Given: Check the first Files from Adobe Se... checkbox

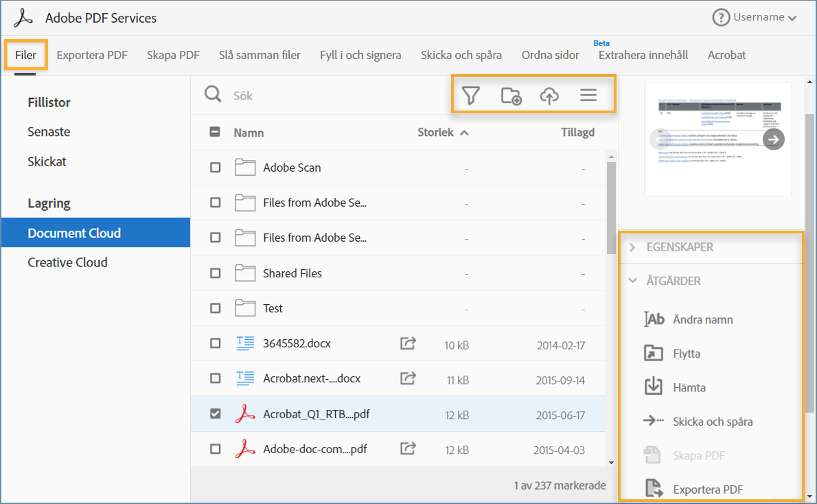Looking at the screenshot, I should pyautogui.click(x=215, y=203).
